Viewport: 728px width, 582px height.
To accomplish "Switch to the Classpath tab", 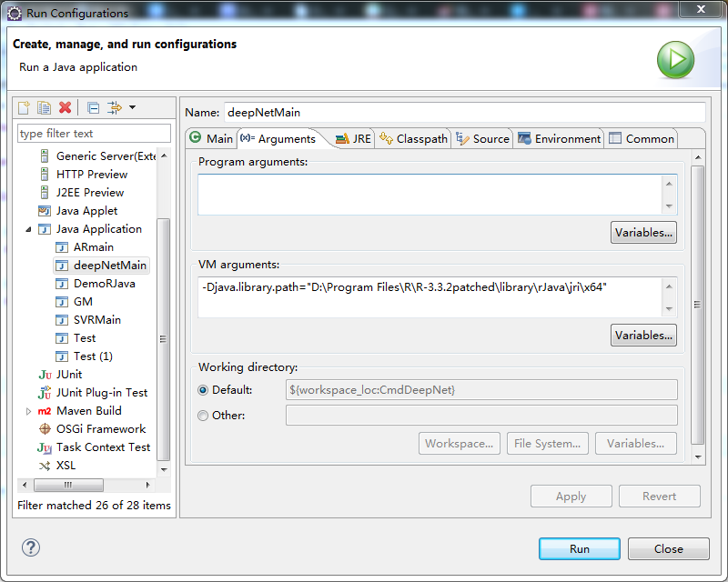I will pos(414,138).
